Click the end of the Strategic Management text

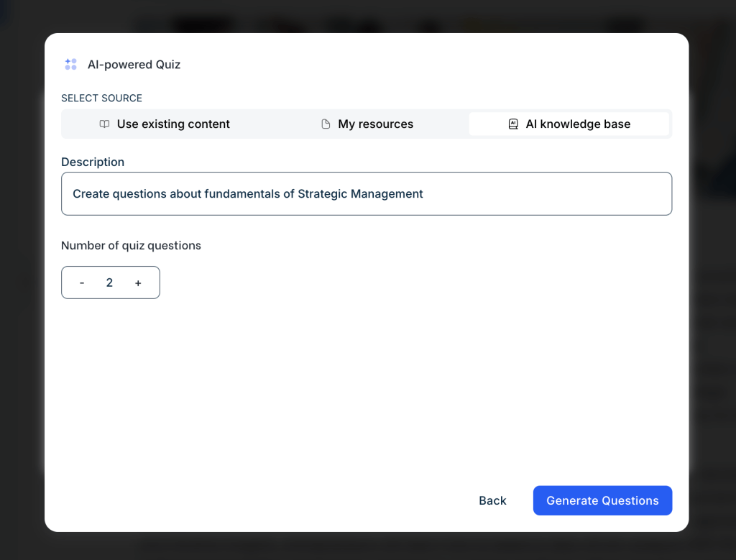point(423,194)
